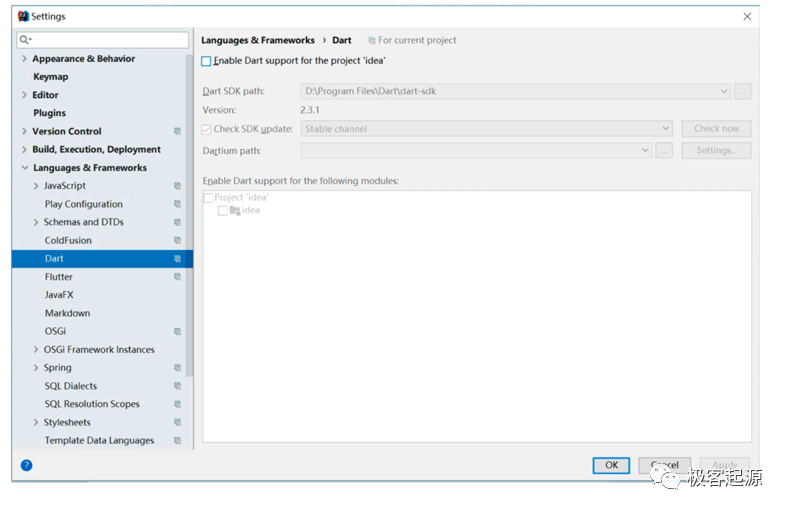Select SQL Dialects in the tree
788x512 pixels.
pyautogui.click(x=70, y=386)
